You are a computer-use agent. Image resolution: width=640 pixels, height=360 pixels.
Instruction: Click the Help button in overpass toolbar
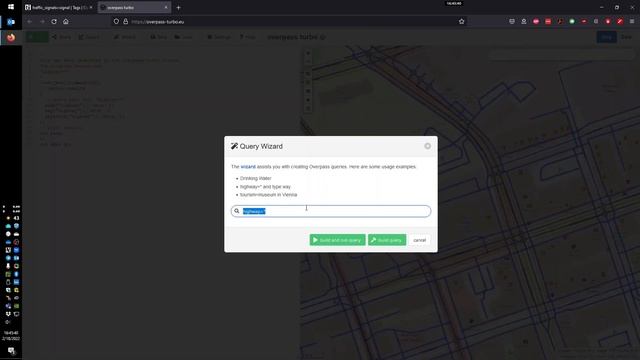tap(247, 37)
